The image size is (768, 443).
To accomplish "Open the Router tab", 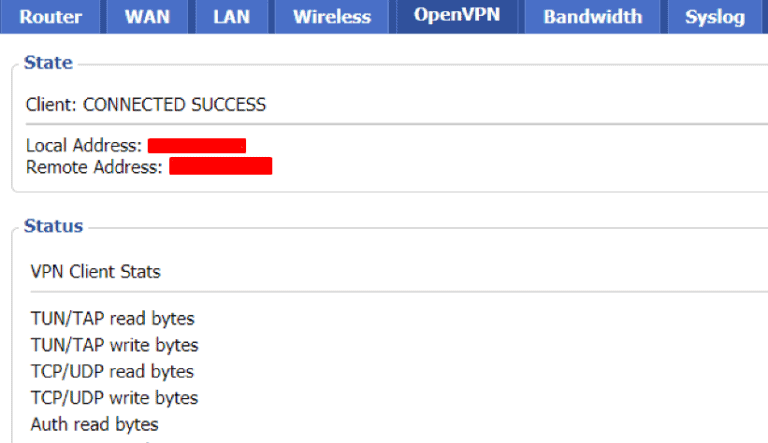I will click(51, 17).
